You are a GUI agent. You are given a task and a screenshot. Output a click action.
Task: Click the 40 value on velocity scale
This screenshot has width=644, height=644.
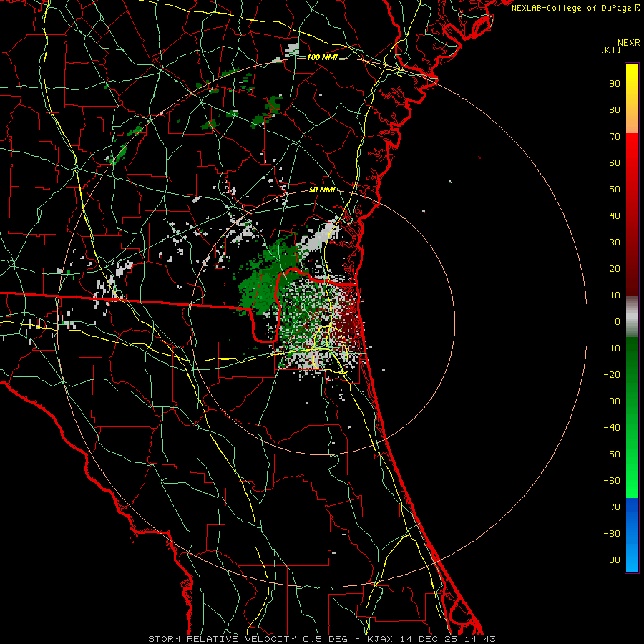[615, 216]
